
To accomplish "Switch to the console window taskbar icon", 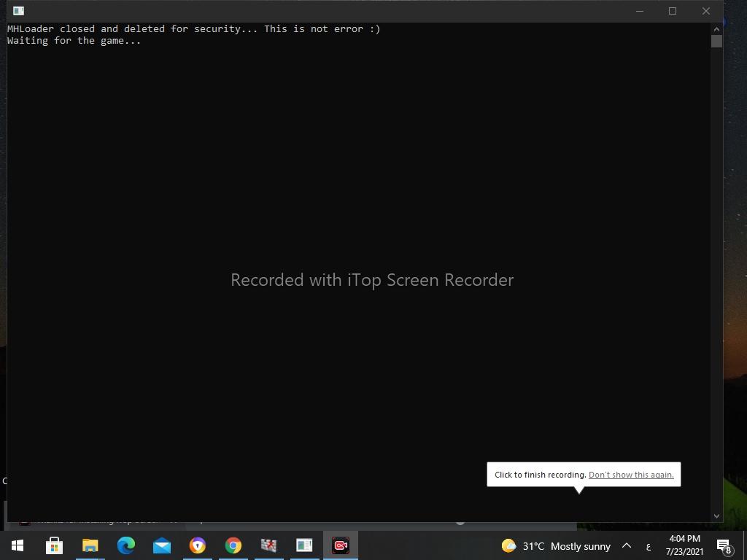I will click(304, 545).
